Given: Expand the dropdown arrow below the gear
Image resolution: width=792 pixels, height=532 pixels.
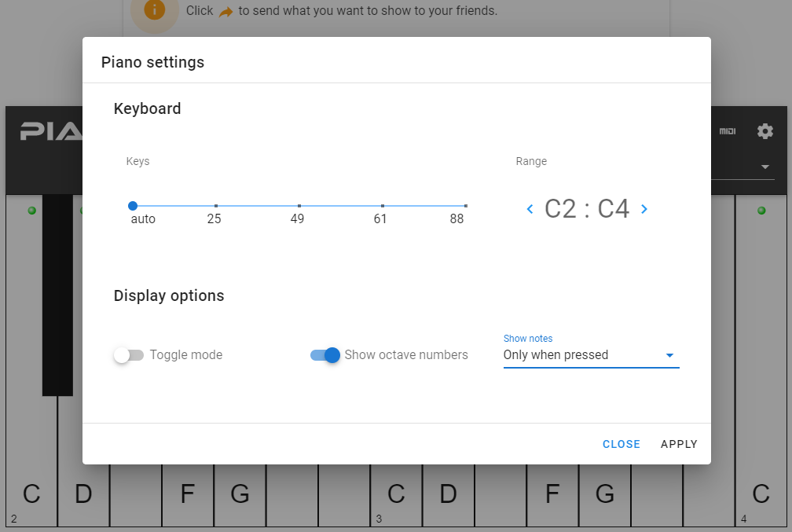Looking at the screenshot, I should pos(765,167).
